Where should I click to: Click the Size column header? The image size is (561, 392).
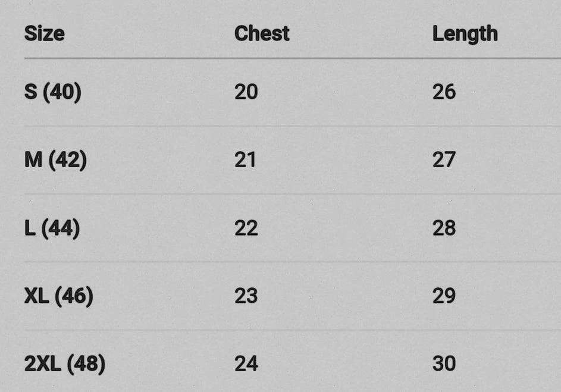coord(44,33)
